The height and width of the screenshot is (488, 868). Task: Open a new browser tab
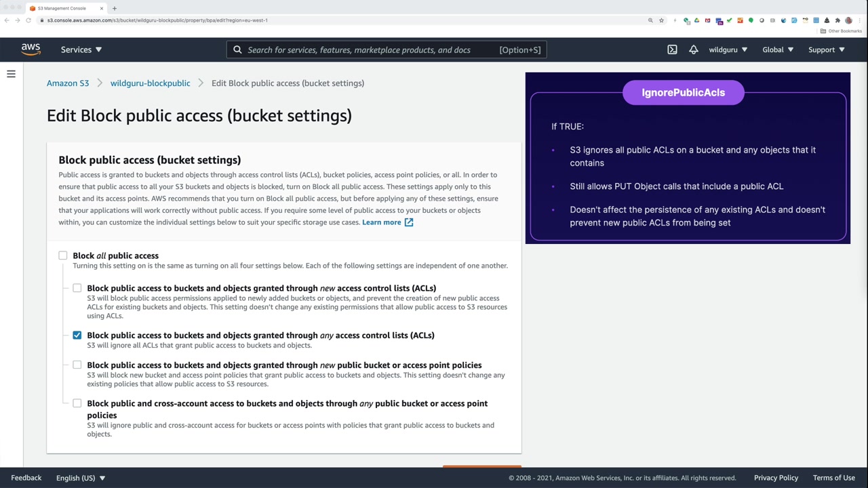[114, 8]
